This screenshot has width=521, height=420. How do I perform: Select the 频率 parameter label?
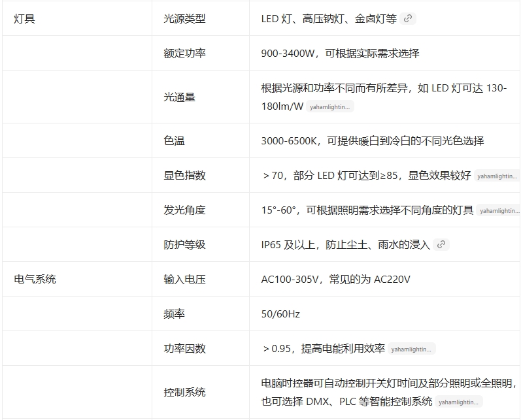175,314
